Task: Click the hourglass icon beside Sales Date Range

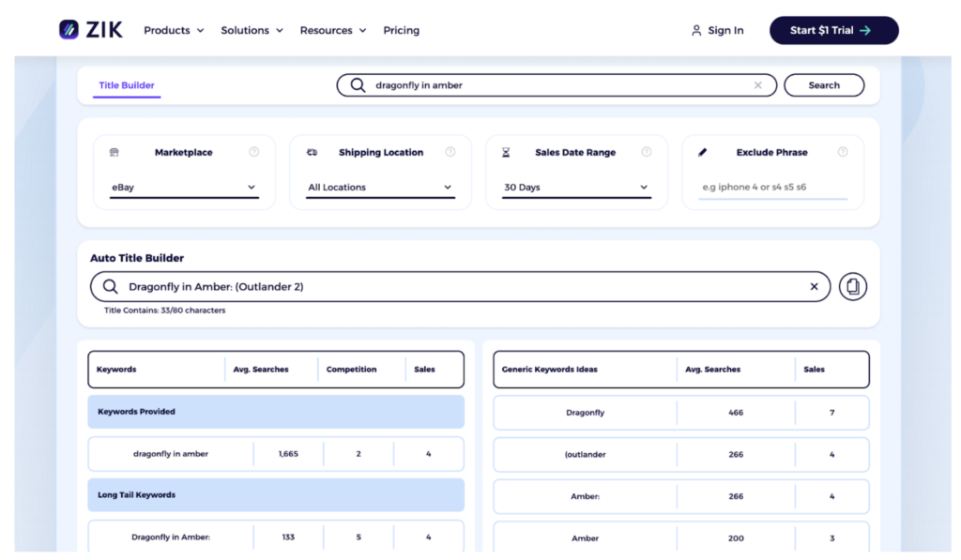Action: pyautogui.click(x=506, y=151)
